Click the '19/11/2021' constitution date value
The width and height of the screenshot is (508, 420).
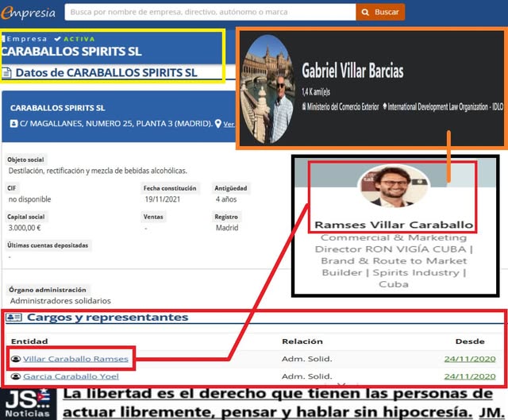pos(162,199)
